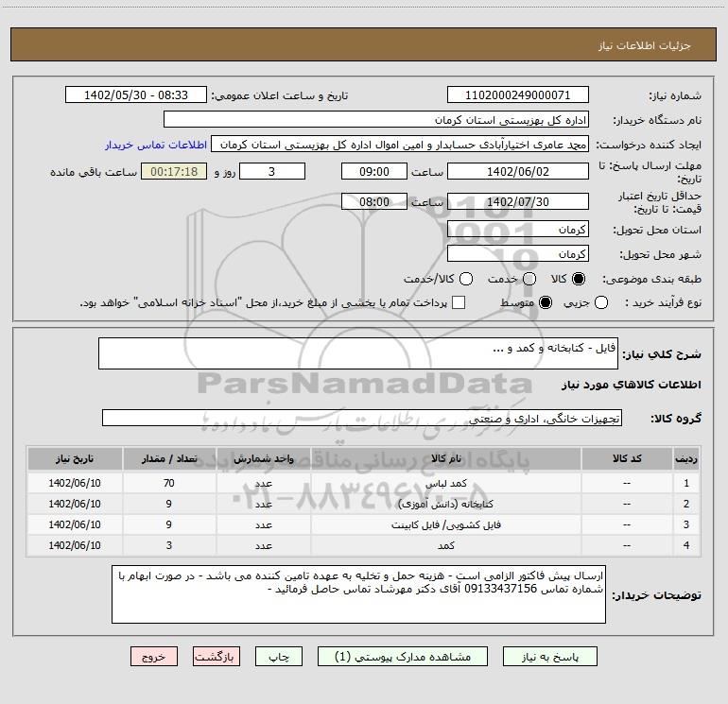
Task: Click date 1402/06/10 in فایل کشویی row
Action: [75, 524]
